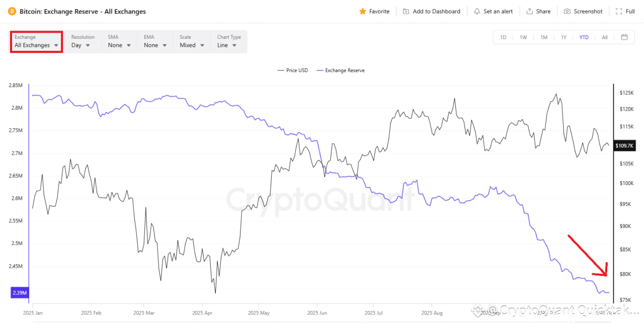Open the calendar date picker icon
The width and height of the screenshot is (644, 323).
pyautogui.click(x=624, y=37)
